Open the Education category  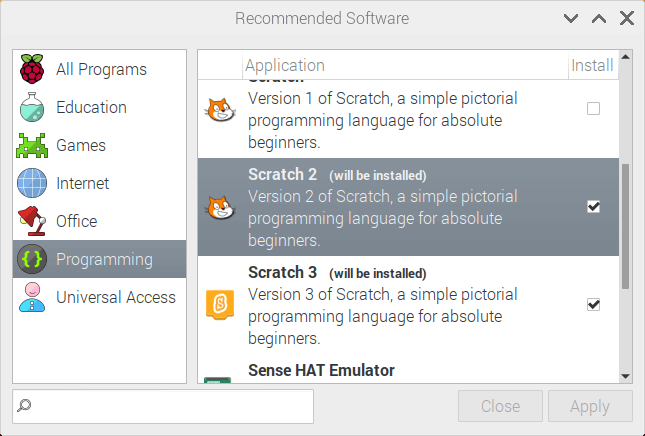[100, 107]
